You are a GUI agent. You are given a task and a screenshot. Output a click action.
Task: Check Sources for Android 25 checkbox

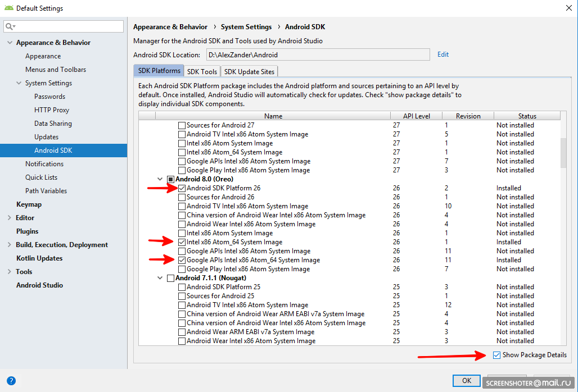(x=182, y=296)
